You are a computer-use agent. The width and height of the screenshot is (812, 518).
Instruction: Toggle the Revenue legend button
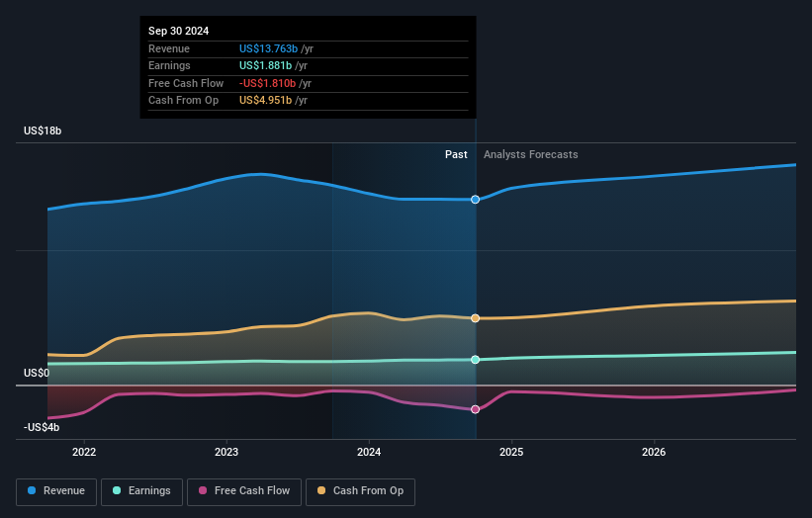coord(56,491)
